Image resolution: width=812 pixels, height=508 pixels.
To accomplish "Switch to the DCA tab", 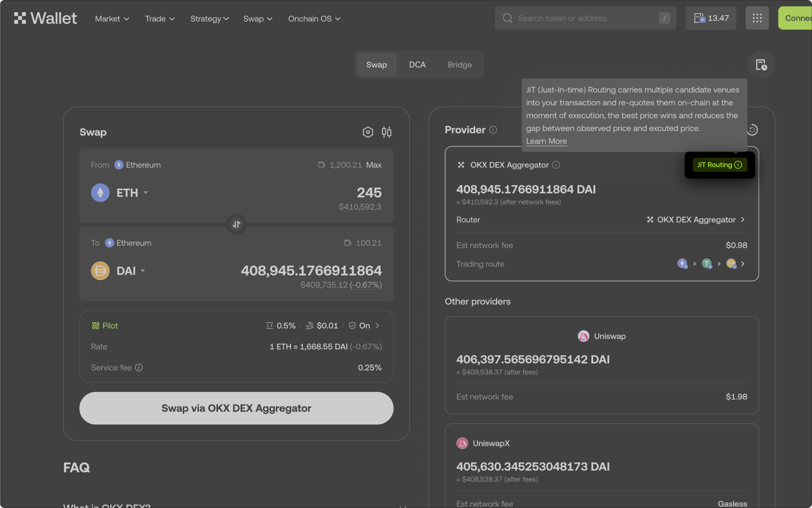I will tap(417, 65).
